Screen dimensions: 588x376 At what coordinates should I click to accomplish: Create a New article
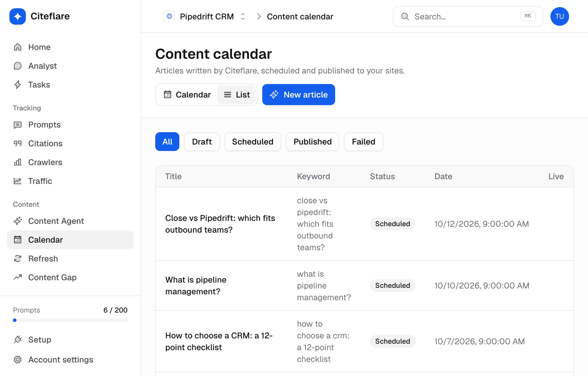299,95
